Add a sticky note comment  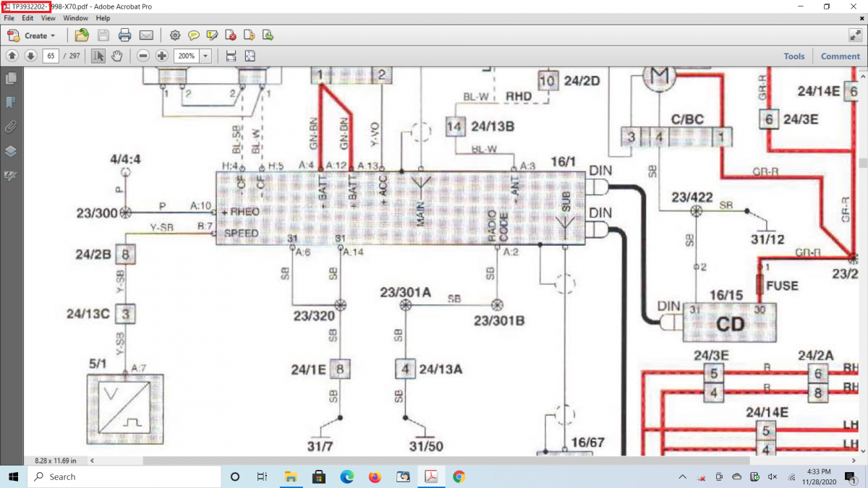pyautogui.click(x=194, y=35)
